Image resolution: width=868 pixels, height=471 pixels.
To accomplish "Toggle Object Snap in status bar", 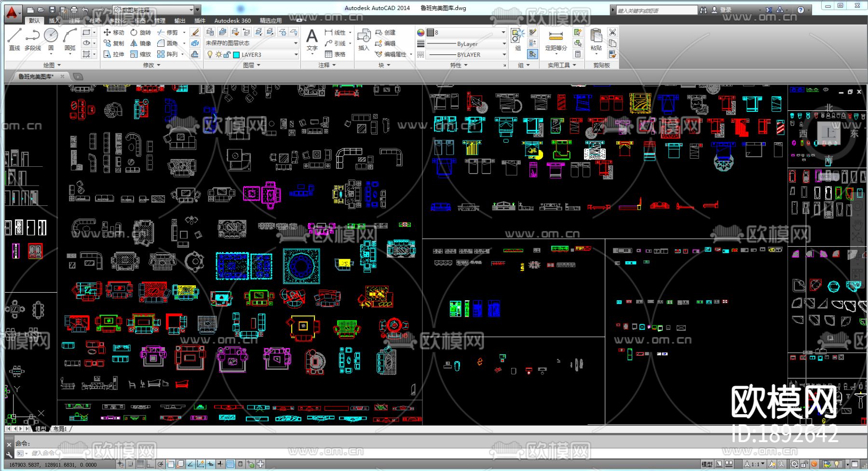I will (171, 464).
